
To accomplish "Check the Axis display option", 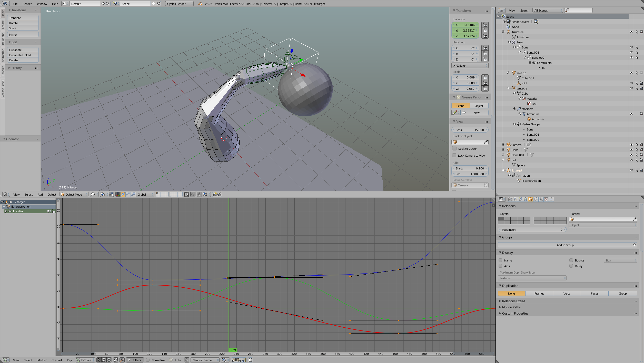I will 500,266.
